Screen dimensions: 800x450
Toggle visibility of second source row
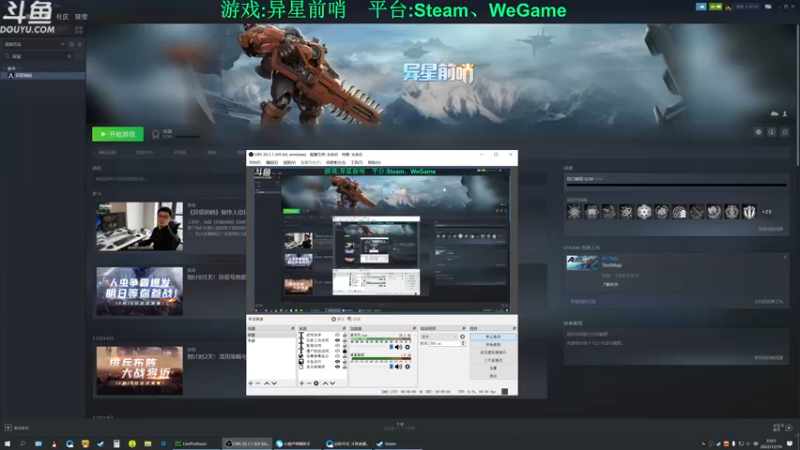click(337, 340)
